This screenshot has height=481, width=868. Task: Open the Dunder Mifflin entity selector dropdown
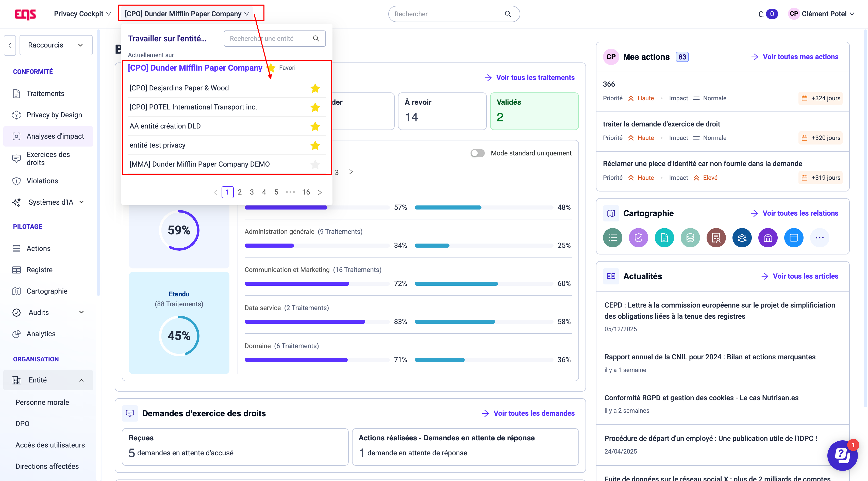tap(187, 14)
